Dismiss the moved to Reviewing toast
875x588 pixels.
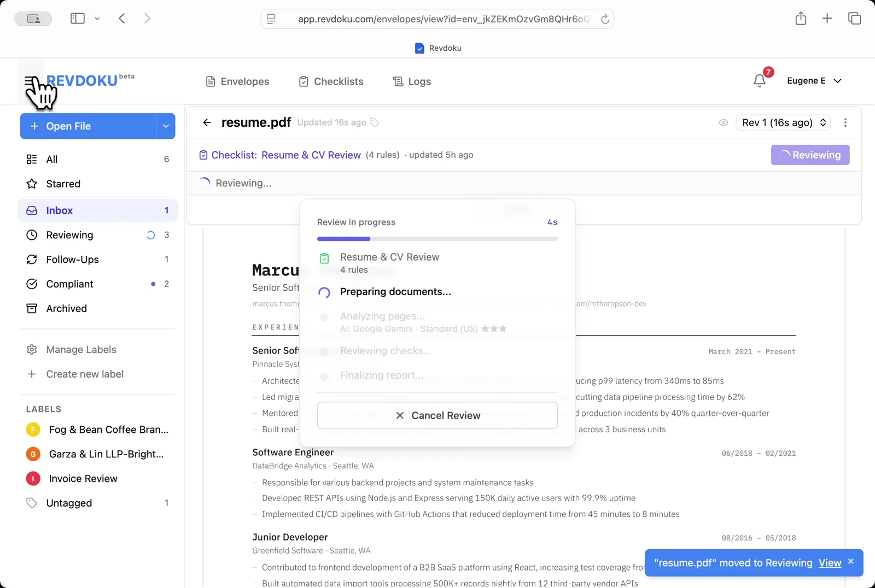[x=850, y=561]
